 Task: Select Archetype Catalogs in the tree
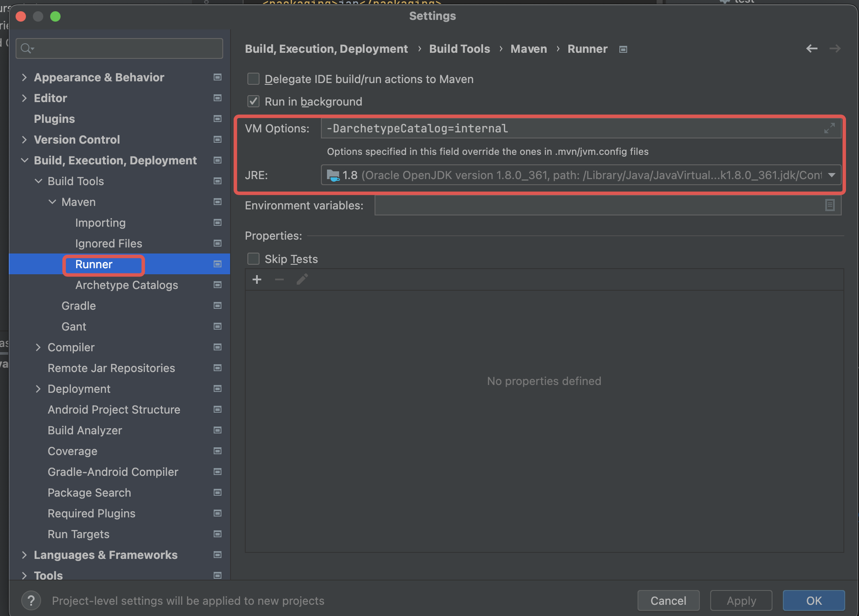click(x=126, y=285)
